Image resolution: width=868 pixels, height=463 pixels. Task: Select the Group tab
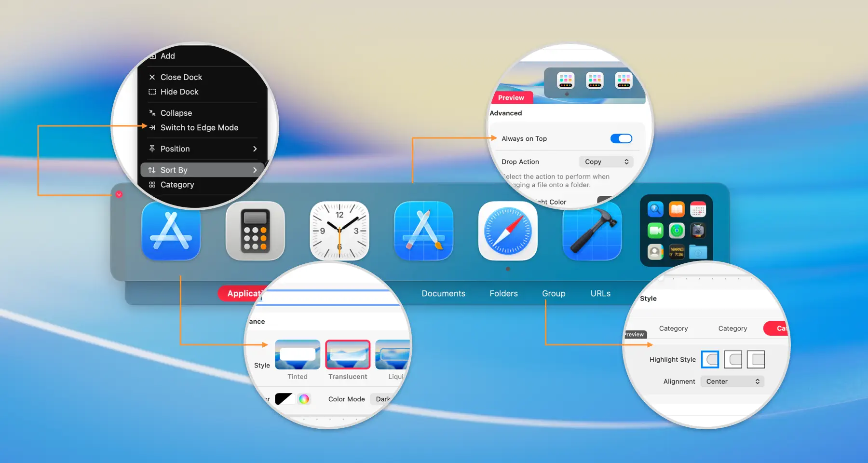[554, 293]
